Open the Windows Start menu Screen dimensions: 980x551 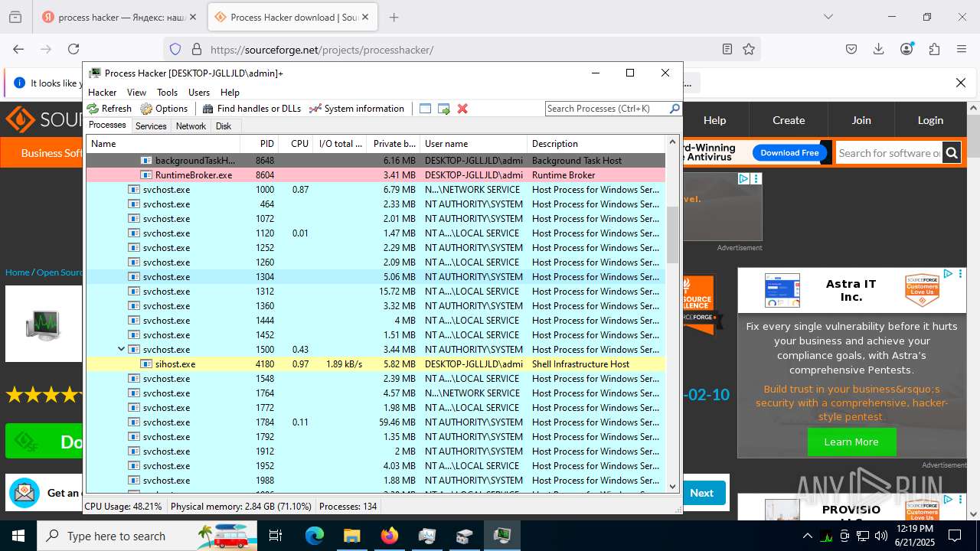click(18, 536)
